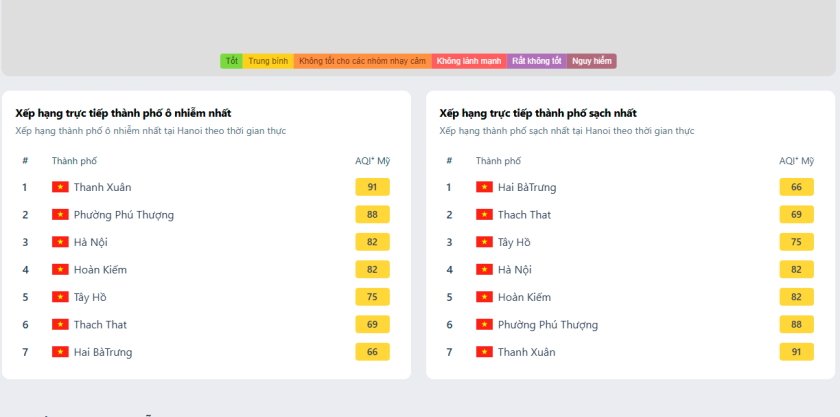Screen dimensions: 840x417
Task: Click the flag beside Thanh Xuân in cleanest ranking
Action: pos(484,352)
